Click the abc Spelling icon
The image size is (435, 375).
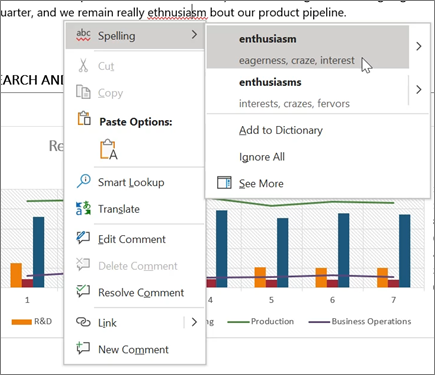[83, 35]
